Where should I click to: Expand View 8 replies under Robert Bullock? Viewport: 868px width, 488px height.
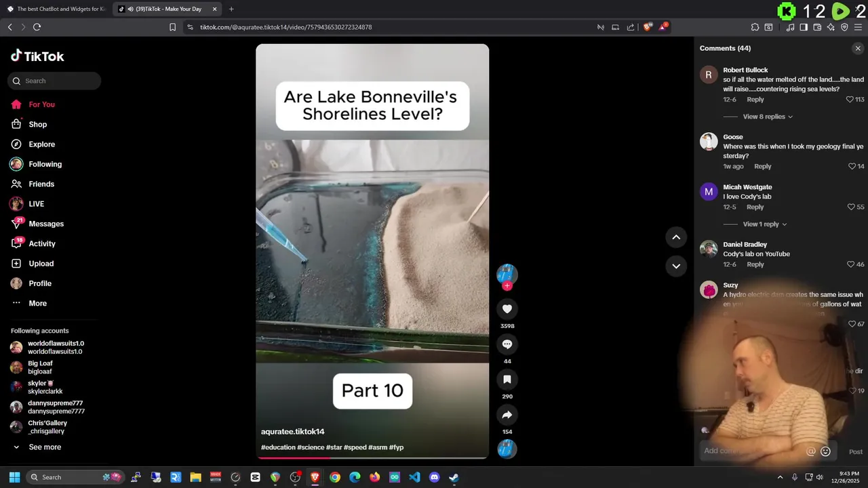(x=768, y=117)
